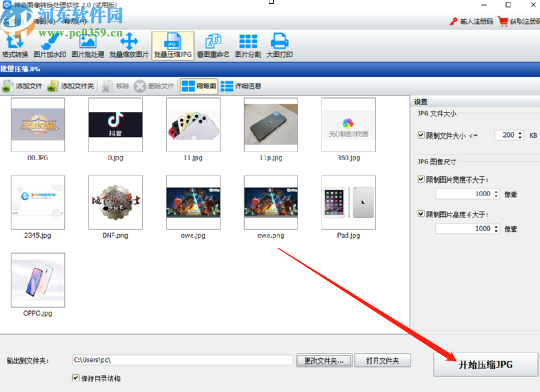This screenshot has width=540, height=392.
Task: Toggle 保持目录结构 checkbox
Action: (x=76, y=378)
